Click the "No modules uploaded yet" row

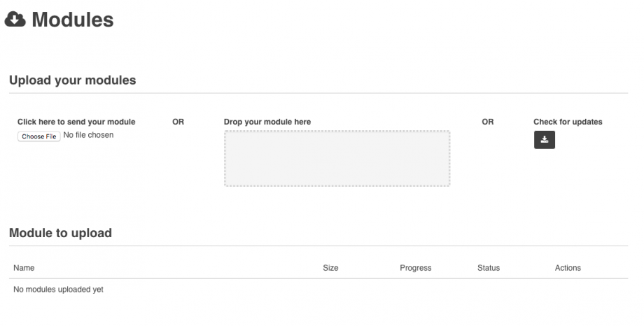coord(59,290)
